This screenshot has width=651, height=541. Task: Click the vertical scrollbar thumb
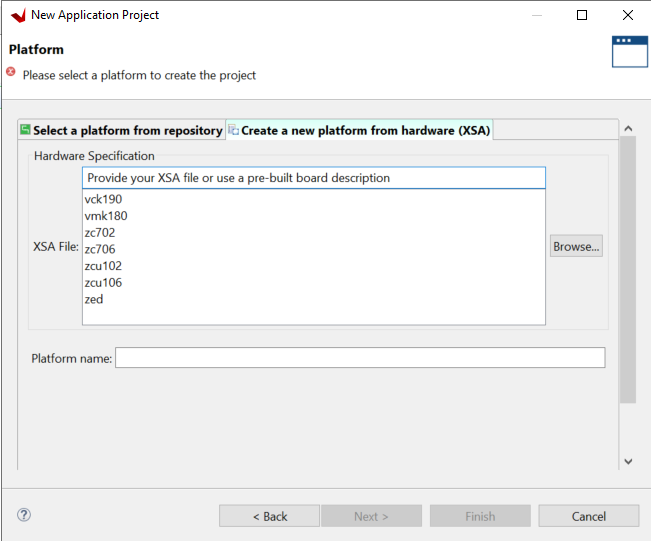[x=628, y=269]
